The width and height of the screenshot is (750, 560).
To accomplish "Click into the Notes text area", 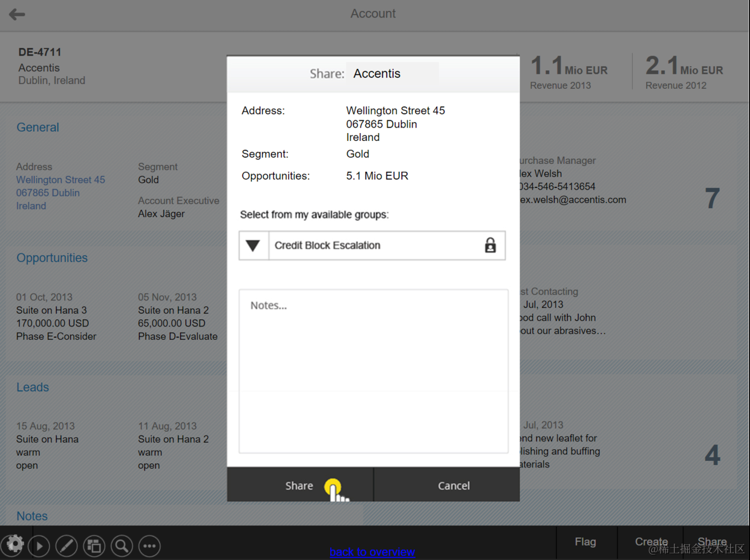I will click(373, 371).
